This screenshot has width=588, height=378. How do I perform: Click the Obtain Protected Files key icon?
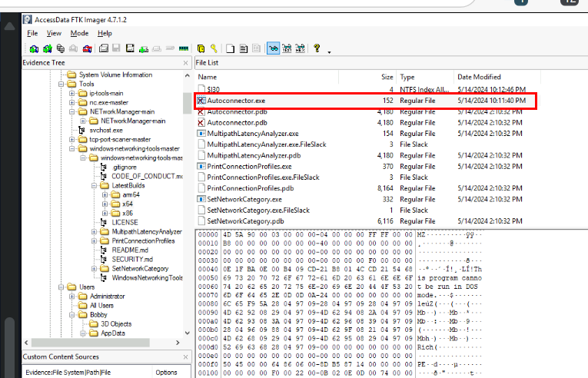point(214,49)
